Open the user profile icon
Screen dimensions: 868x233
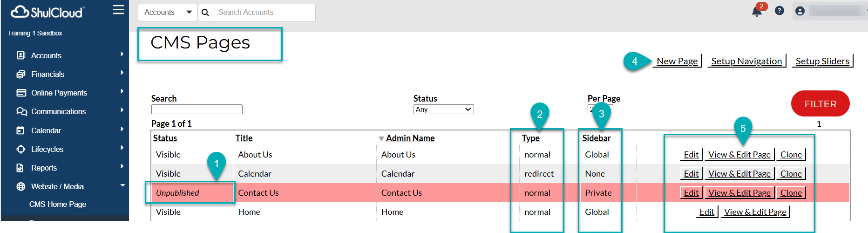800,11
